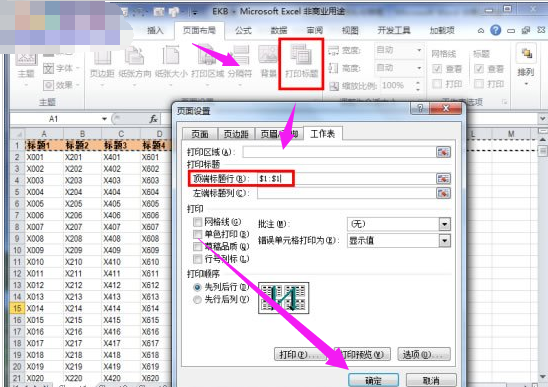
Task: Toggle ribbon 网格线 查看 checkbox
Action: (437, 69)
